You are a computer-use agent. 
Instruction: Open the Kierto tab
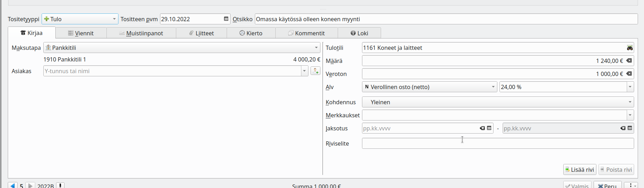tap(251, 33)
